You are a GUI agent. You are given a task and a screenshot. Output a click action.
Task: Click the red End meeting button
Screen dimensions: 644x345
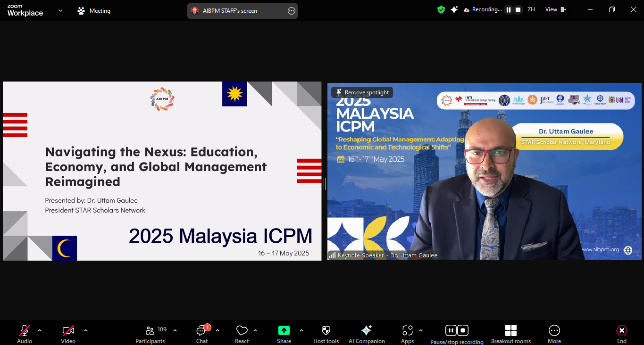coord(622,334)
